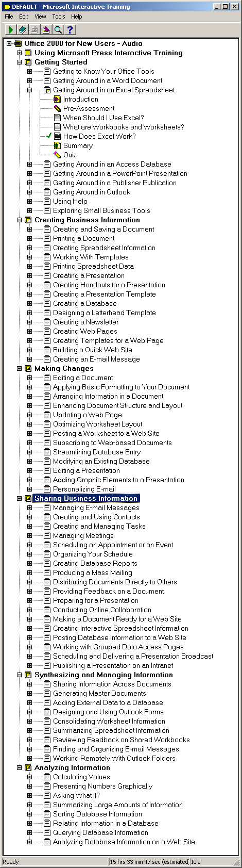
Task: Collapse Getting Around in an Excel Spreadsheet
Action: [29, 90]
